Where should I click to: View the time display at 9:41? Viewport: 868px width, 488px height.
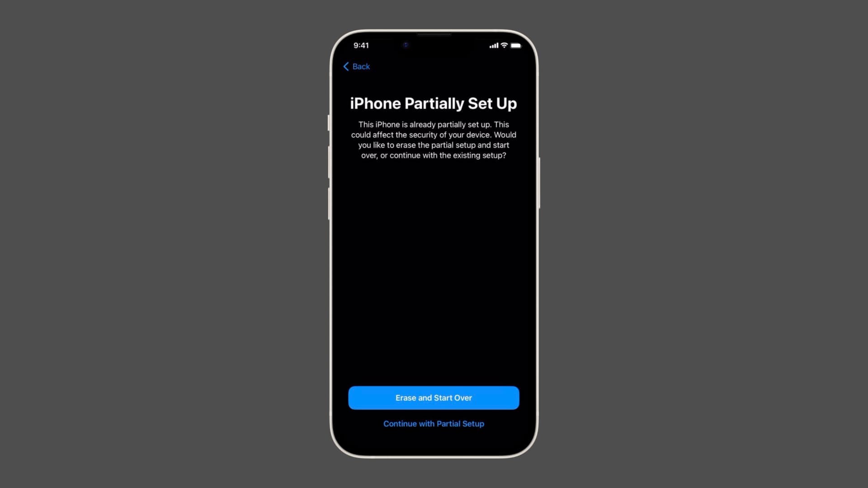coord(361,45)
